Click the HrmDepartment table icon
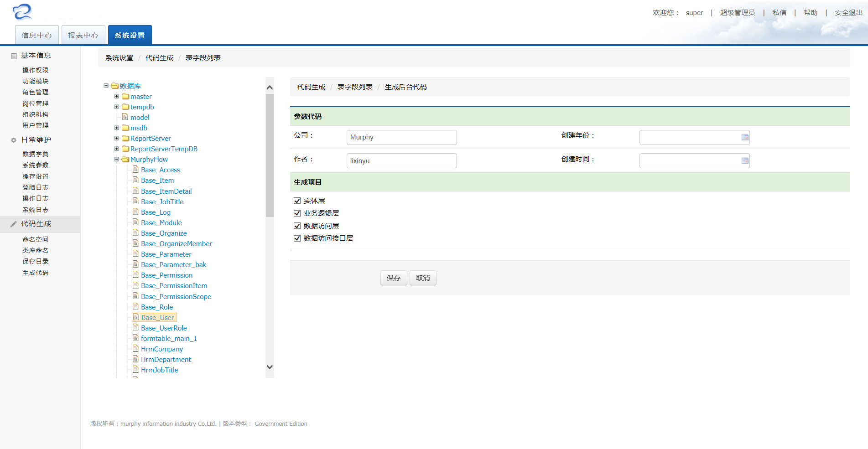 (x=135, y=359)
